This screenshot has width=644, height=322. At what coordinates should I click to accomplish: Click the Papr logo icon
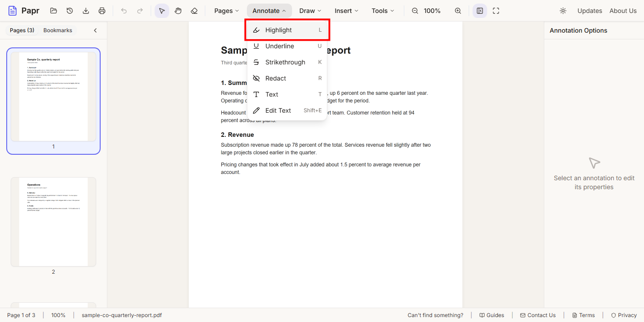(13, 11)
